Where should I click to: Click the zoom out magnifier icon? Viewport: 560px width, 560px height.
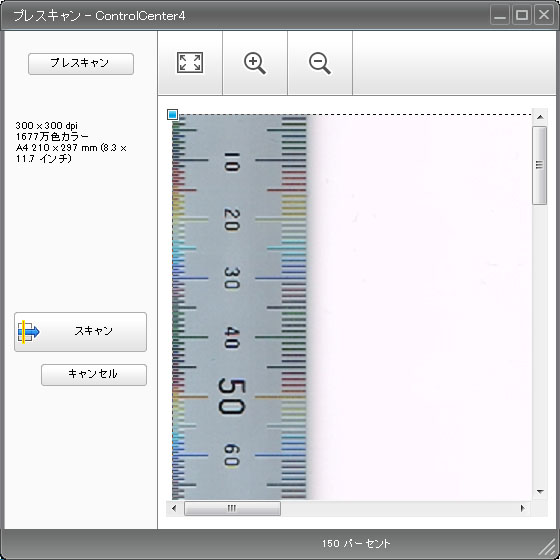(x=320, y=63)
